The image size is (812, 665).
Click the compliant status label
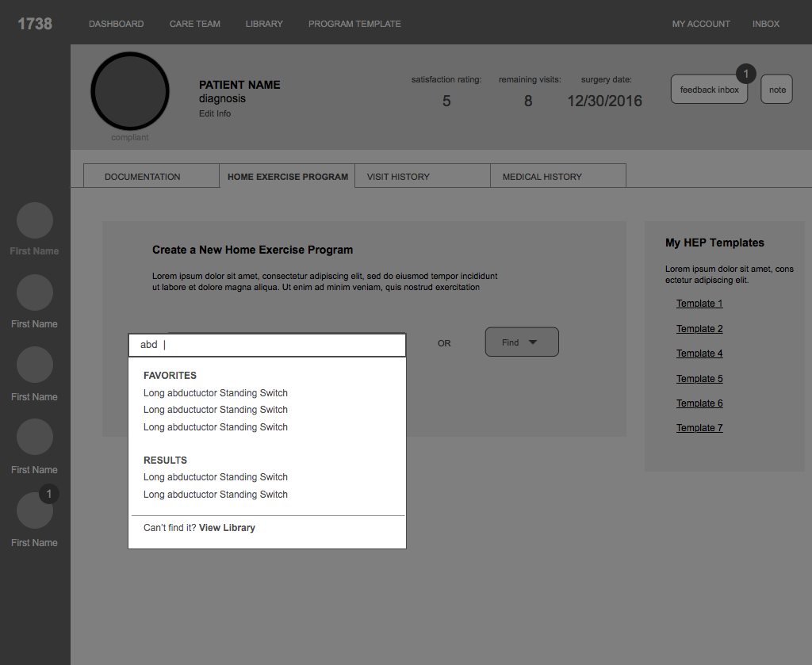[x=129, y=137]
